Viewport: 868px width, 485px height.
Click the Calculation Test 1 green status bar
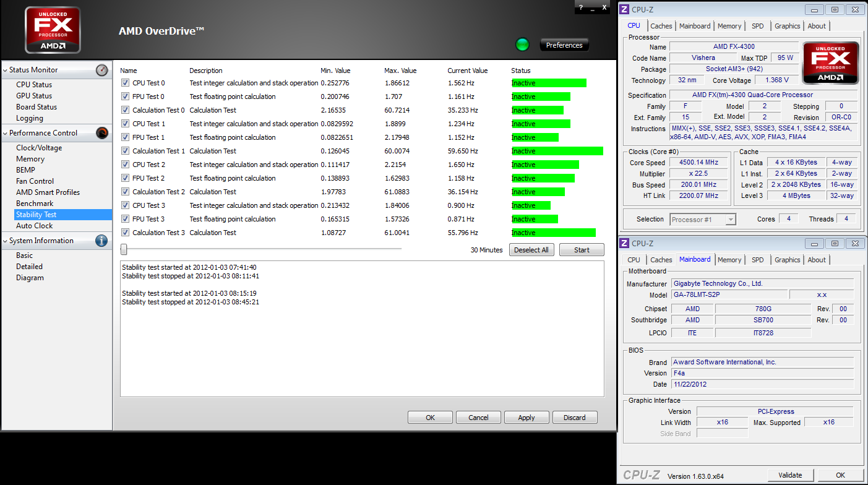(x=557, y=151)
